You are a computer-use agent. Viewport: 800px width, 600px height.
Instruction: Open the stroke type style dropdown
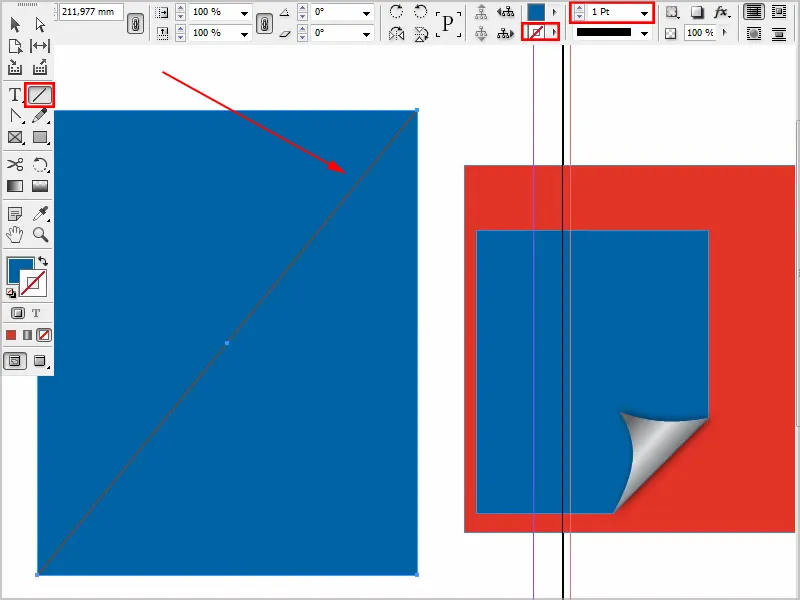tap(644, 33)
